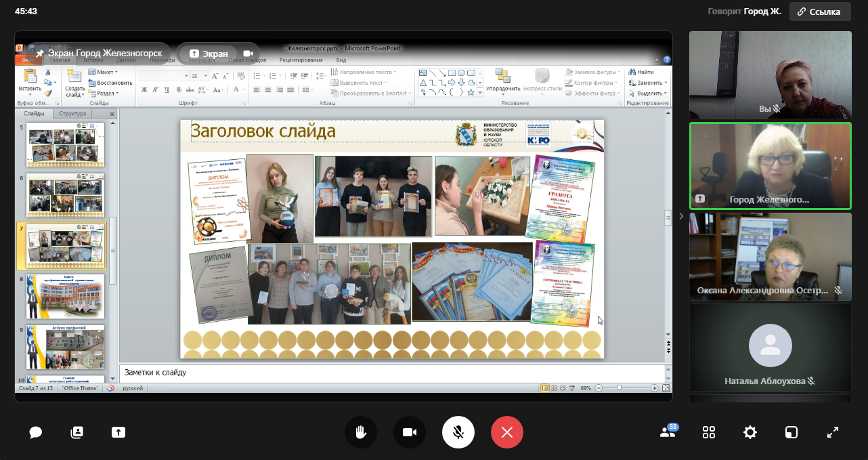The height and width of the screenshot is (460, 868).
Task: Open the Упорядочить arrange menu
Action: [x=503, y=81]
